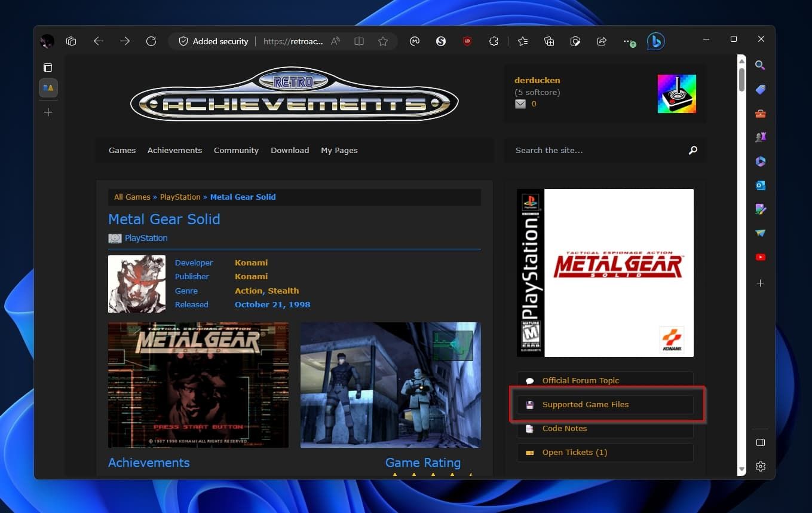812x513 pixels.
Task: Toggle the sidebar visibility button
Action: coord(760,442)
